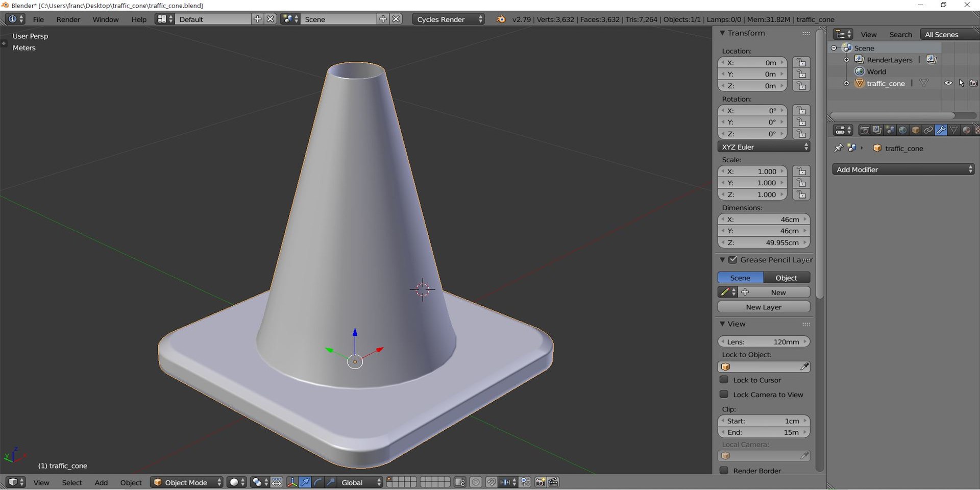980x490 pixels.
Task: Open the Window menu
Action: (x=106, y=19)
